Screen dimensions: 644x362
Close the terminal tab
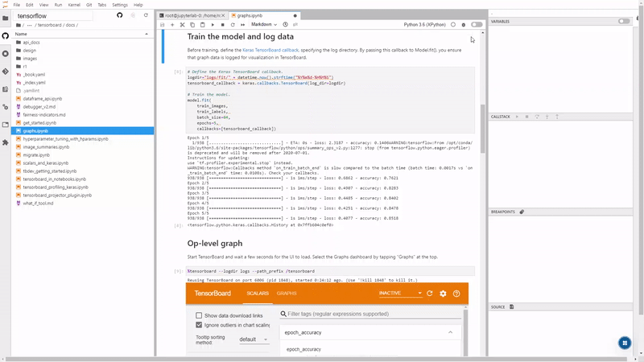pos(224,15)
